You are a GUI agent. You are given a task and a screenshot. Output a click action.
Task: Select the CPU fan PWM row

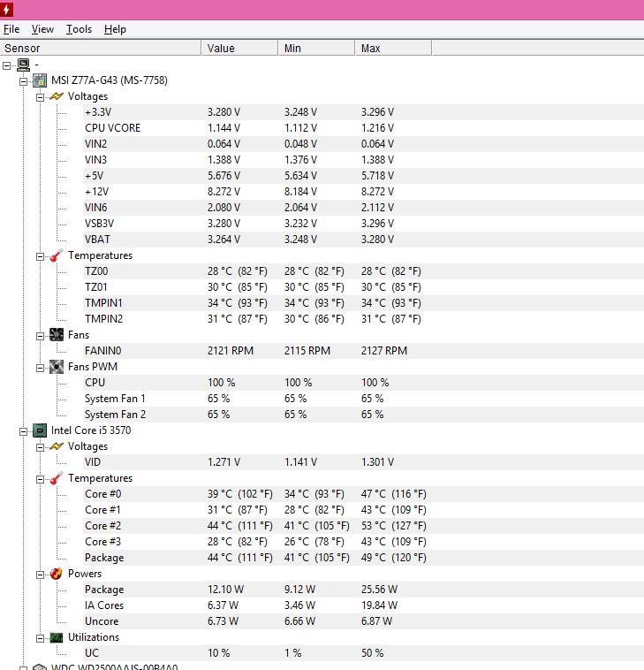point(363,383)
